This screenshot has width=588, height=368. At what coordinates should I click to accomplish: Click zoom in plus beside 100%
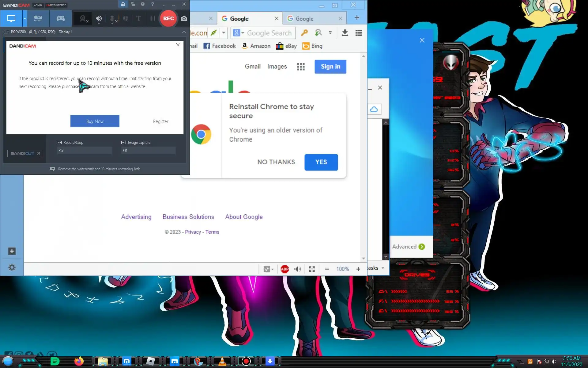tap(358, 269)
